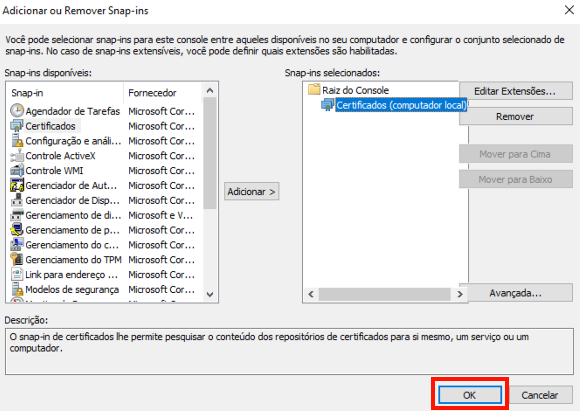Click the Adicionar > button
This screenshot has height=411, width=580.
pyautogui.click(x=252, y=192)
